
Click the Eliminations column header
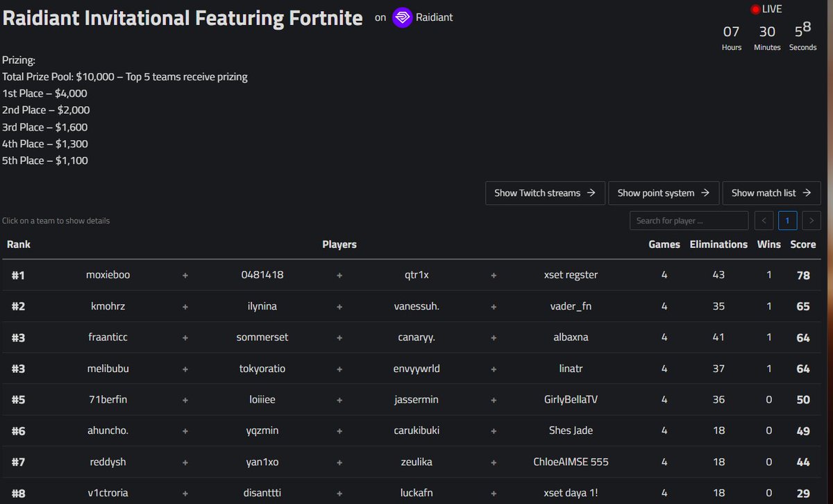718,244
